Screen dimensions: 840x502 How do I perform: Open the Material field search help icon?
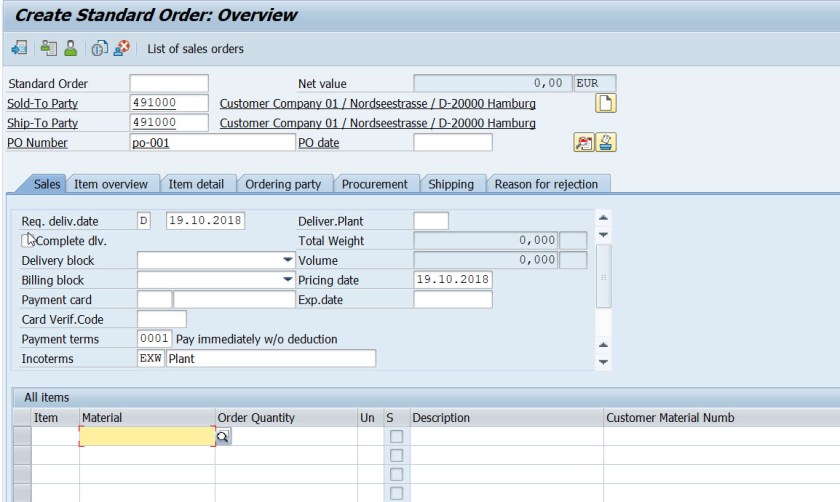click(223, 437)
